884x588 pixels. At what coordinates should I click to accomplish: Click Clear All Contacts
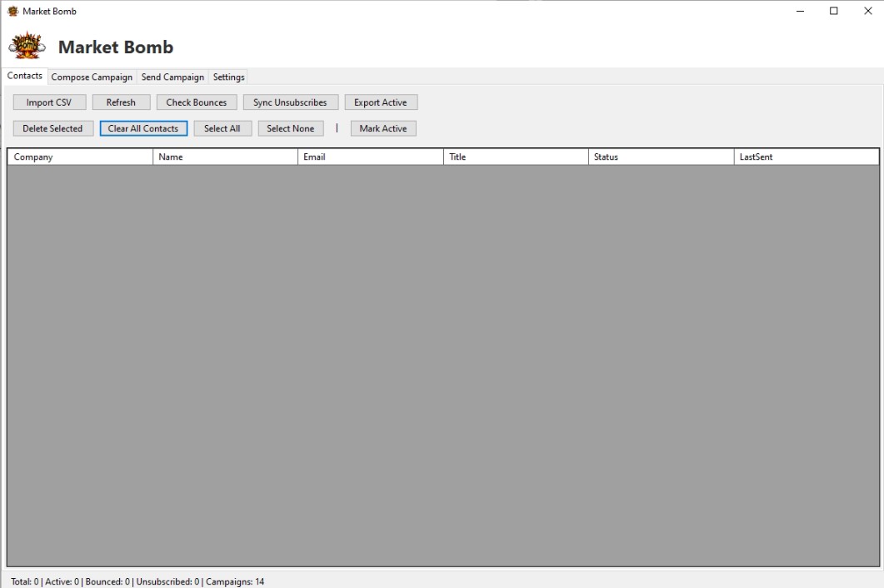click(x=142, y=128)
